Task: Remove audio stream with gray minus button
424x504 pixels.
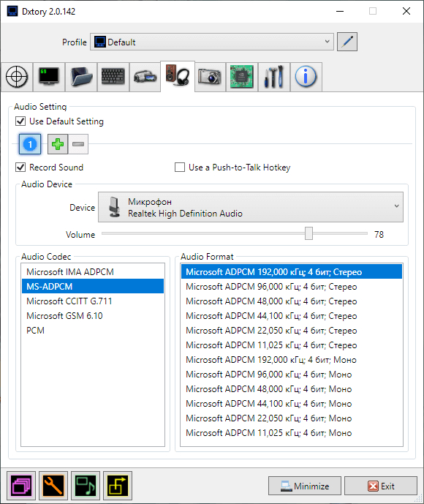Action: pos(78,144)
